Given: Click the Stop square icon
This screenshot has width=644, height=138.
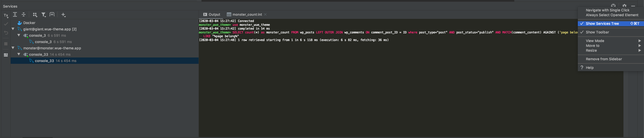Looking at the screenshot, I should tap(6, 44).
